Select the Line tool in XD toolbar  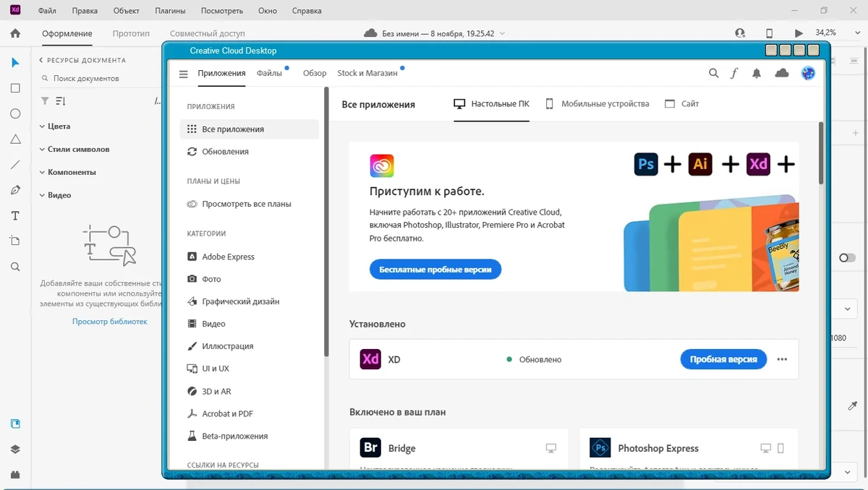click(x=15, y=165)
